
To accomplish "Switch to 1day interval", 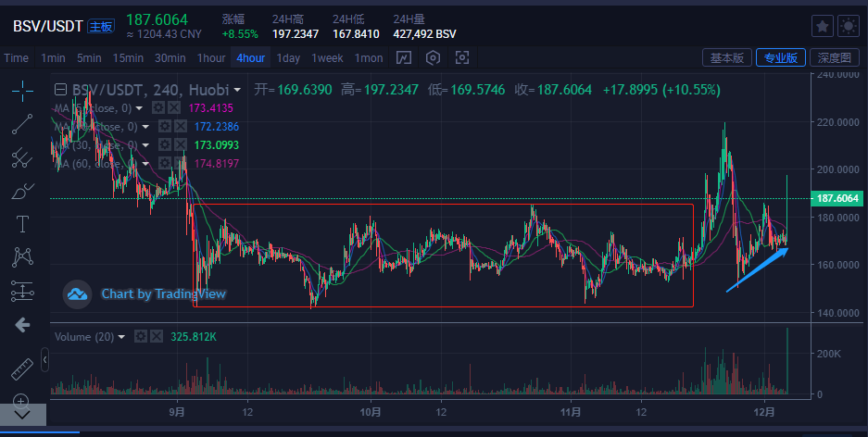I will [288, 58].
